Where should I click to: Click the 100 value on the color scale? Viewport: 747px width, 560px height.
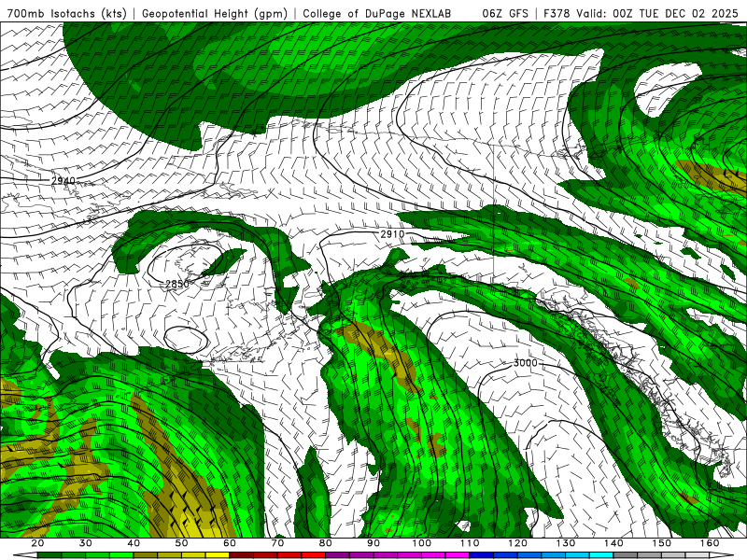click(422, 543)
